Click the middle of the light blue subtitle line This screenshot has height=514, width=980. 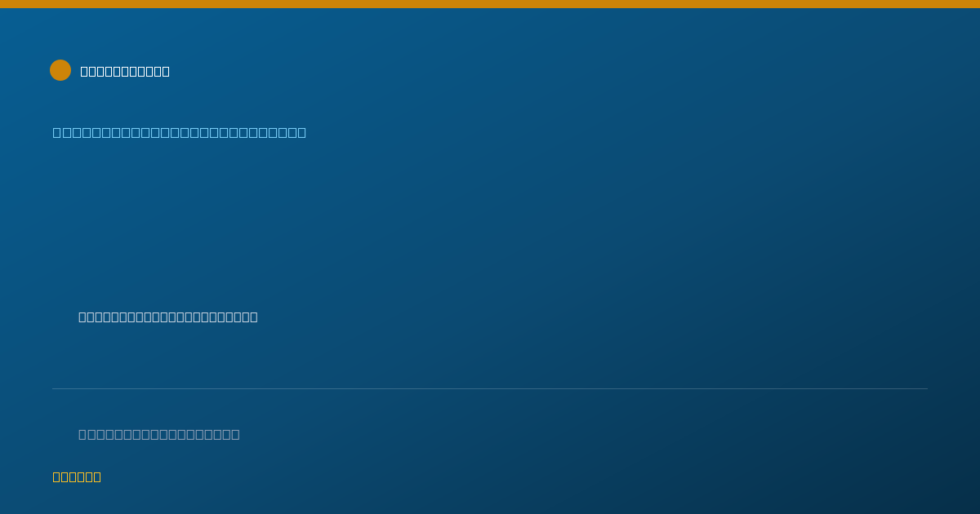[x=180, y=132]
